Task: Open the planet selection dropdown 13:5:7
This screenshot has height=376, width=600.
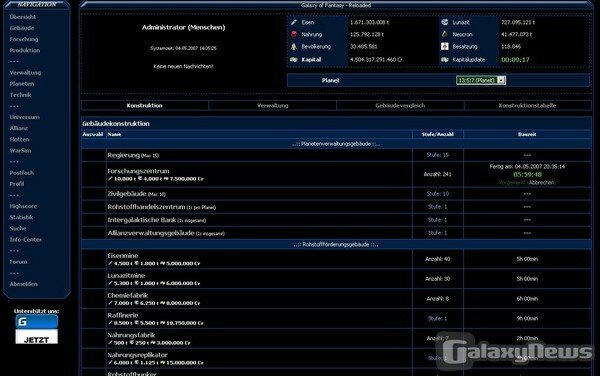Action: click(x=481, y=80)
